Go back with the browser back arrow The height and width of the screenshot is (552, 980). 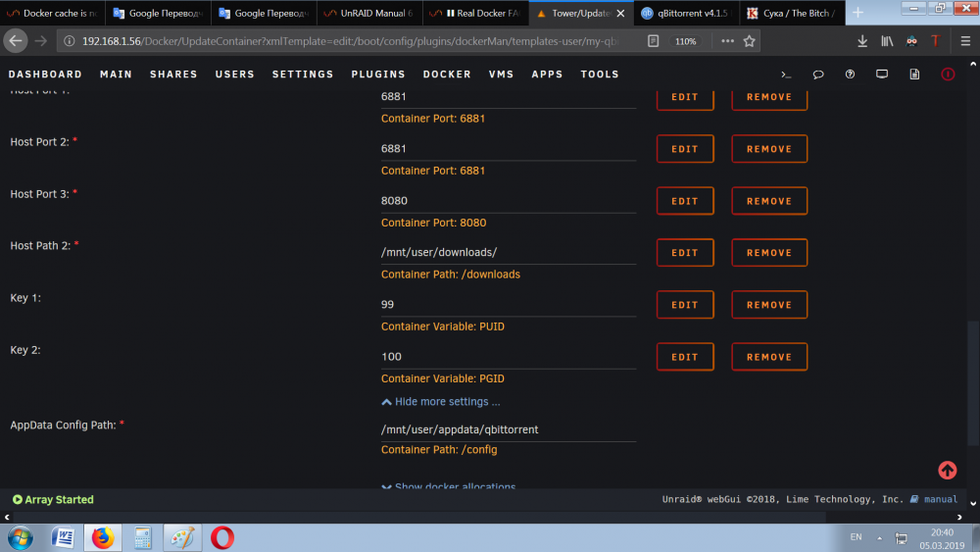16,41
